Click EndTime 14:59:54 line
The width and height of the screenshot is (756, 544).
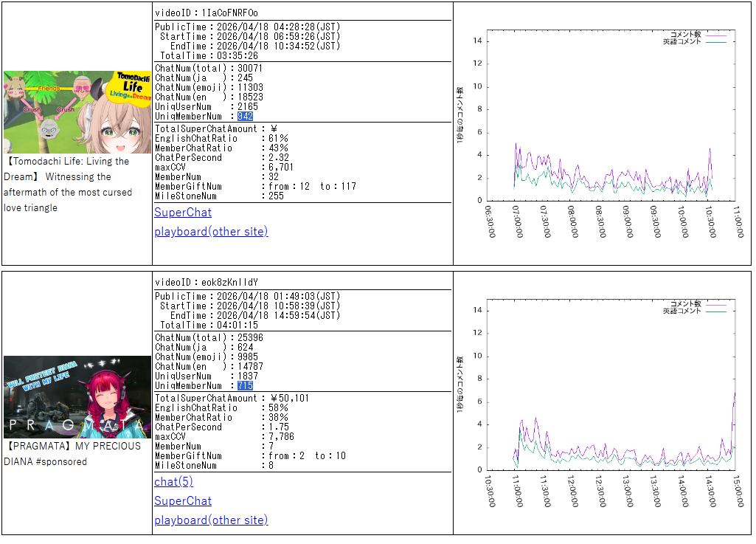(255, 316)
